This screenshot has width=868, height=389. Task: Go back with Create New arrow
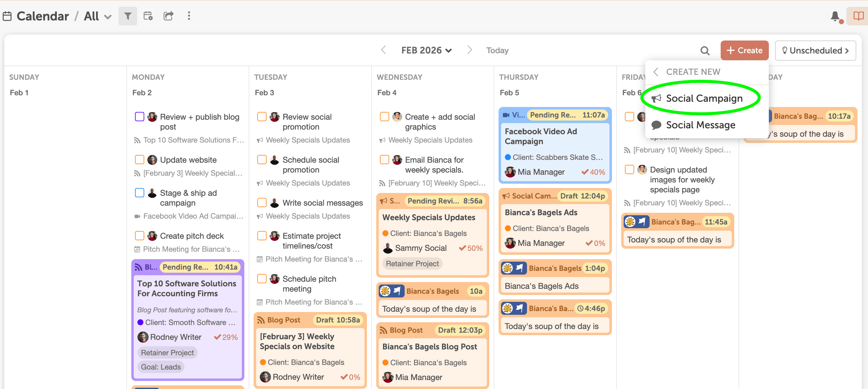(x=656, y=72)
